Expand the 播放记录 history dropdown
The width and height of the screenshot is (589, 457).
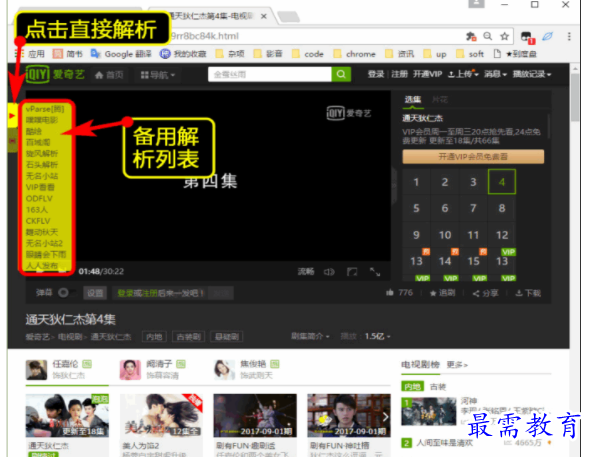pyautogui.click(x=532, y=74)
